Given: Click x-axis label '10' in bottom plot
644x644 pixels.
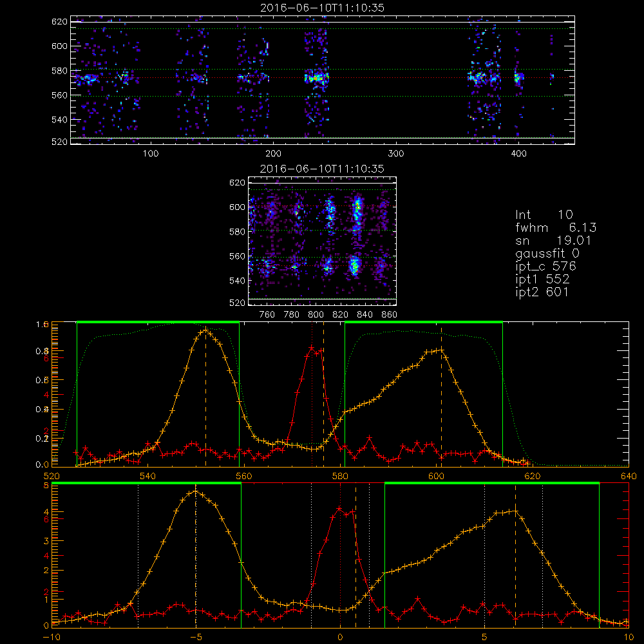Looking at the screenshot, I should click(629, 637).
